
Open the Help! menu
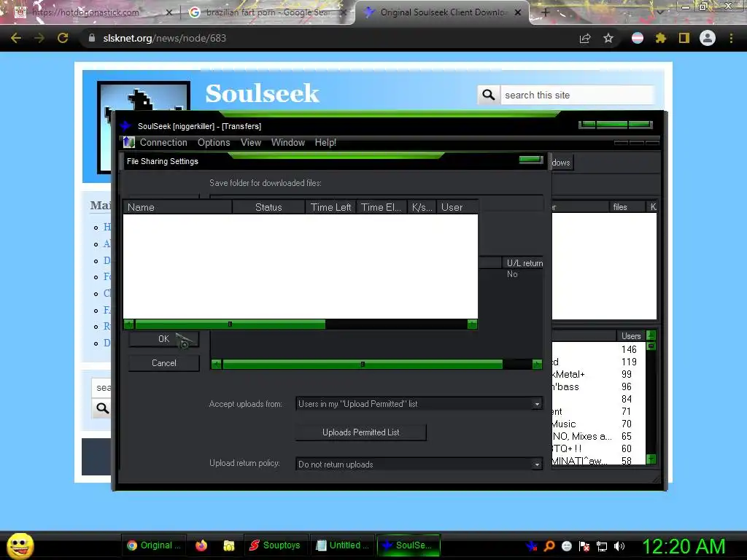(x=325, y=142)
